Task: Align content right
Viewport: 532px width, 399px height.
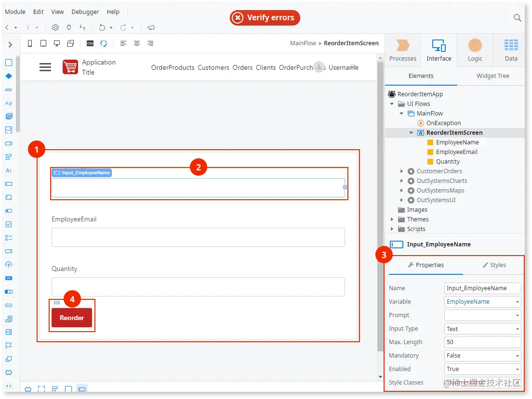Action: (x=150, y=43)
